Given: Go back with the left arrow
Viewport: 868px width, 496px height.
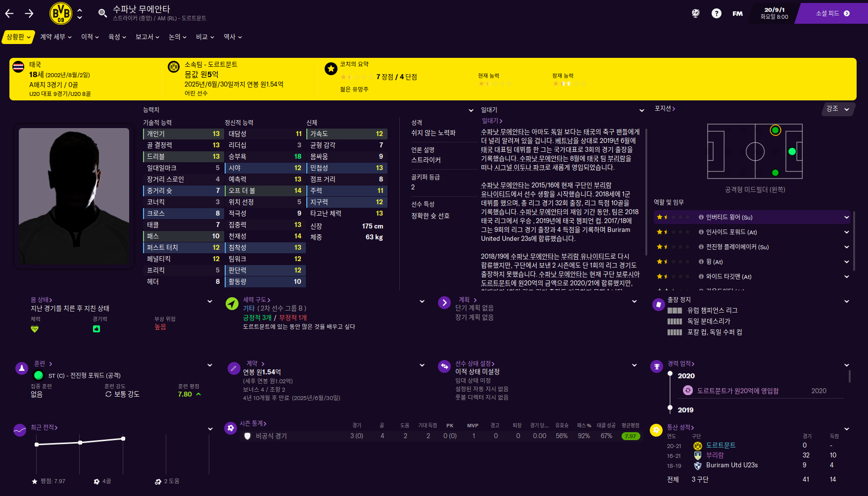Looking at the screenshot, I should tap(9, 13).
